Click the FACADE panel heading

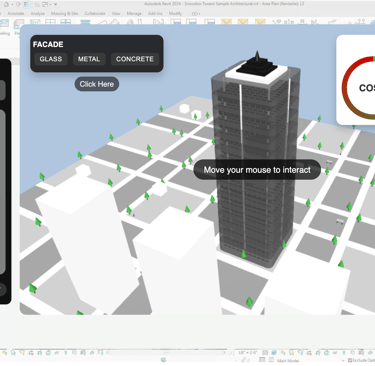(48, 44)
